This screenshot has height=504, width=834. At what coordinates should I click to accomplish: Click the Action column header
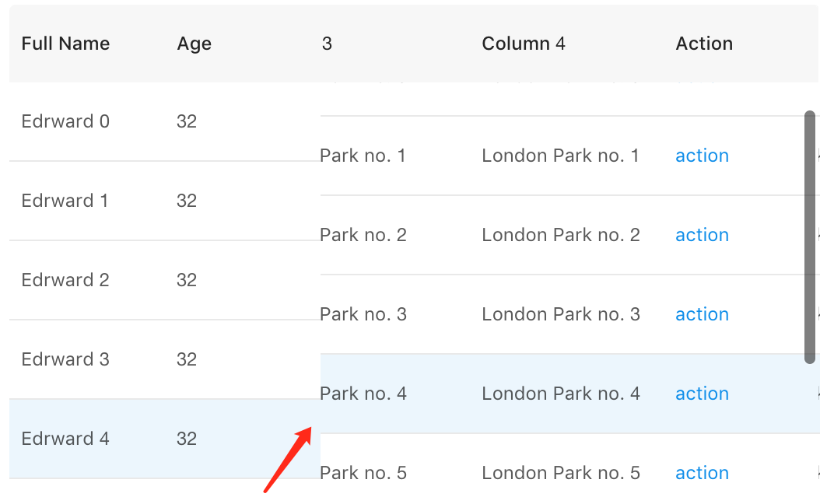[x=704, y=44]
